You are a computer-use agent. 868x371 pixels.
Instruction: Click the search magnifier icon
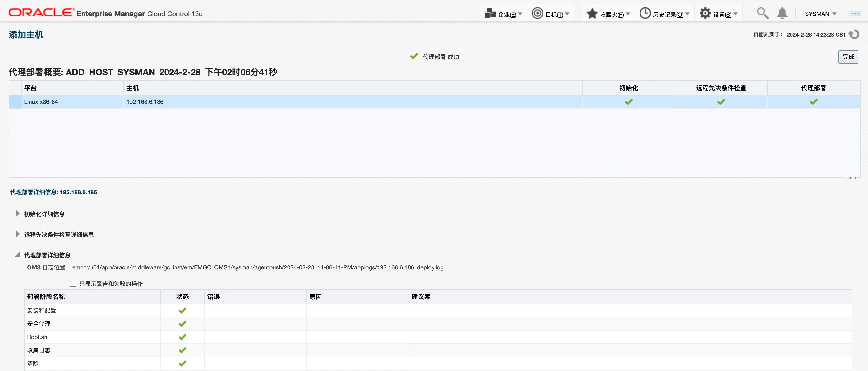762,14
